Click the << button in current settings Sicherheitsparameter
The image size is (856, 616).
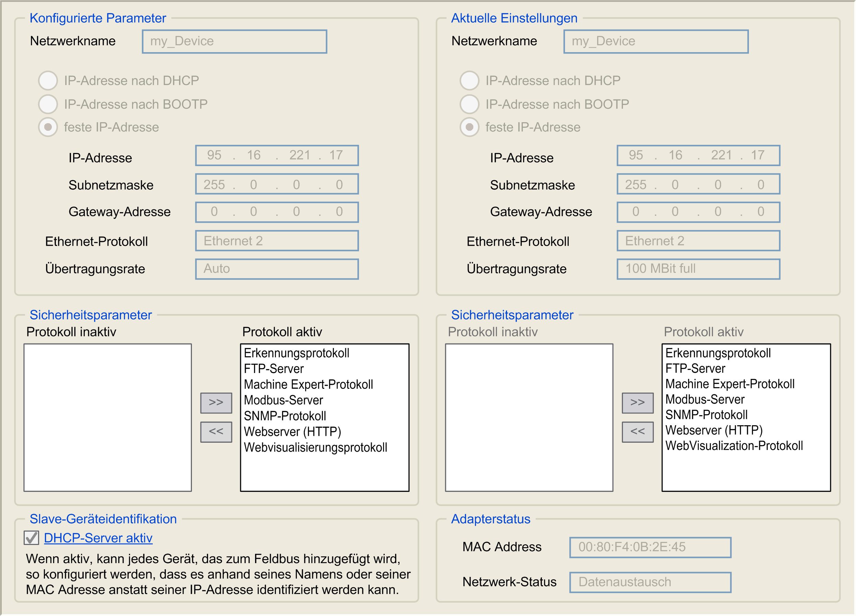coord(637,432)
